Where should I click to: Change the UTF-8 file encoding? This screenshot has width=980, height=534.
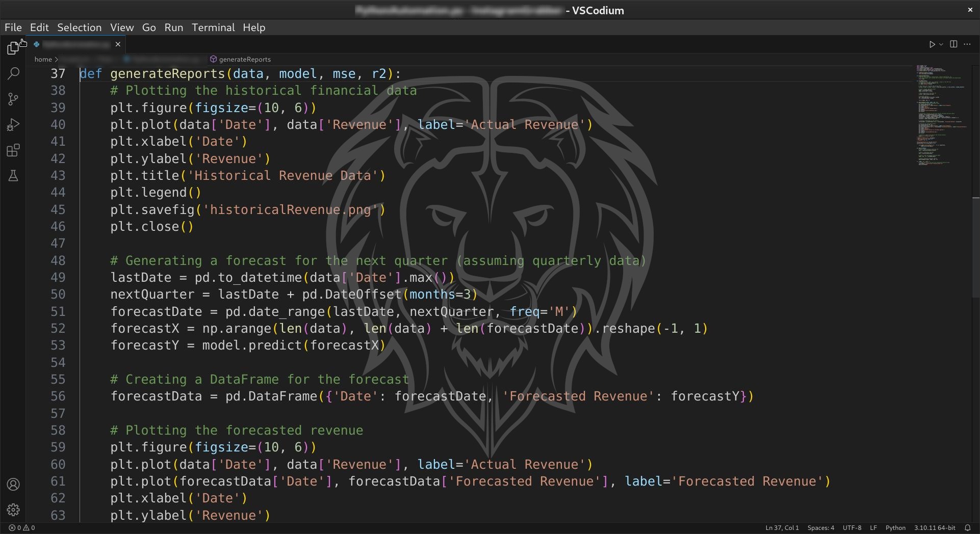852,528
